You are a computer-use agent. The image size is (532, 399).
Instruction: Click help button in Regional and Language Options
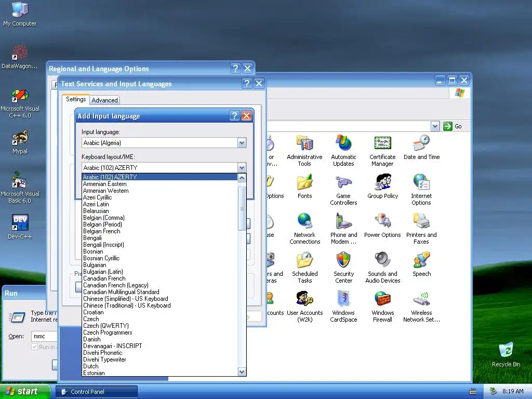pyautogui.click(x=235, y=68)
